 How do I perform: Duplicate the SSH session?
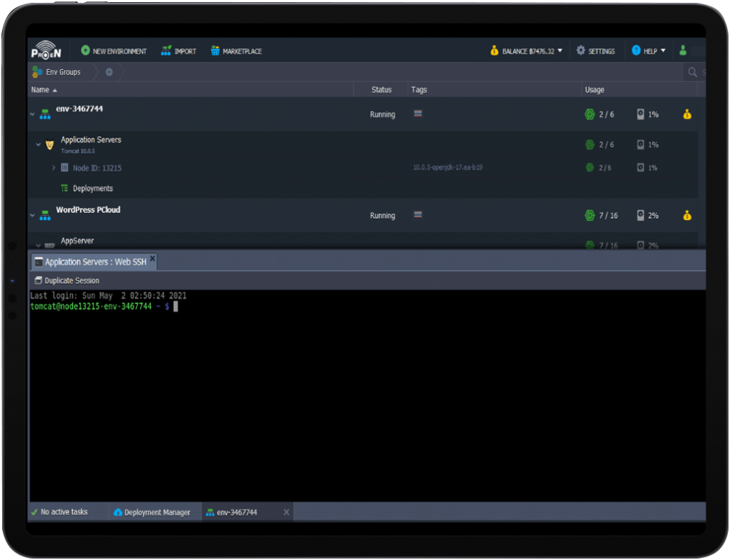point(67,281)
